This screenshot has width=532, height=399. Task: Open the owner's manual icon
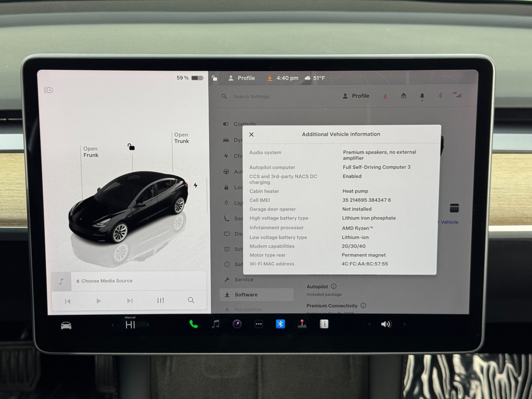click(324, 324)
